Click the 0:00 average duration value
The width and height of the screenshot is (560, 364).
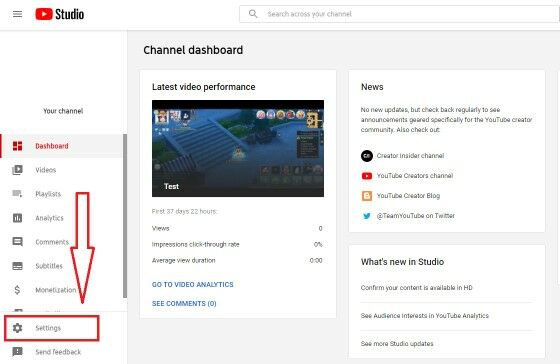316,260
